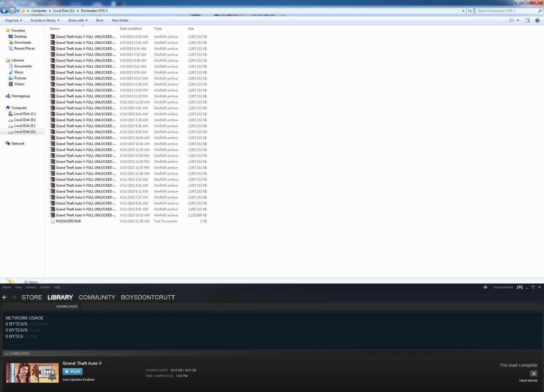Click the New folder button

[x=120, y=20]
